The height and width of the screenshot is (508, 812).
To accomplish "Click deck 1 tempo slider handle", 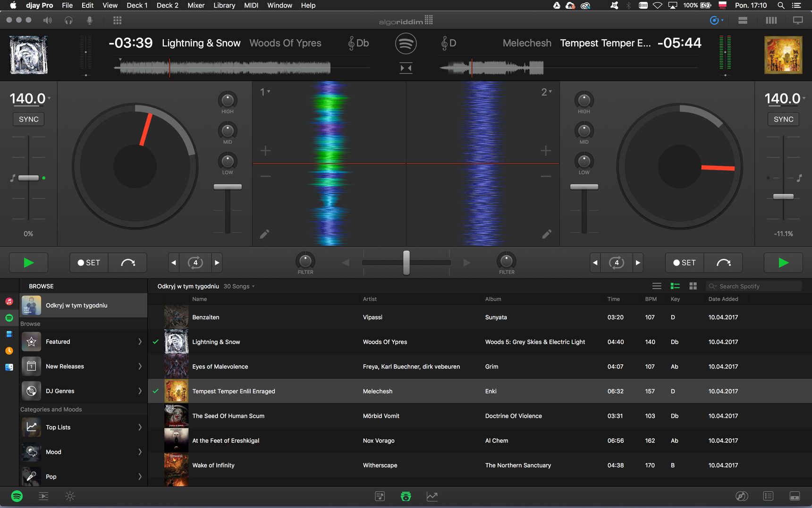I will (x=28, y=178).
